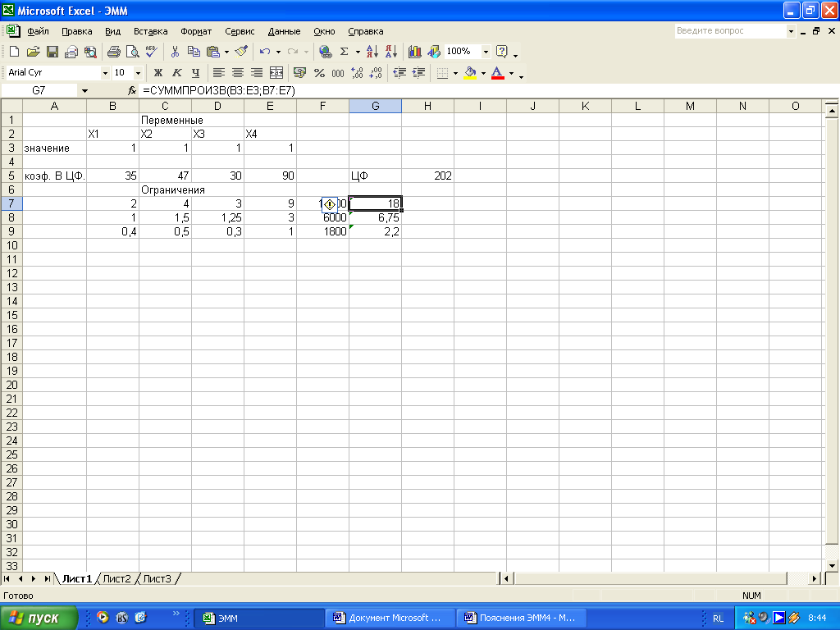The height and width of the screenshot is (630, 840).
Task: Expand the help question box dropdown
Action: click(791, 32)
